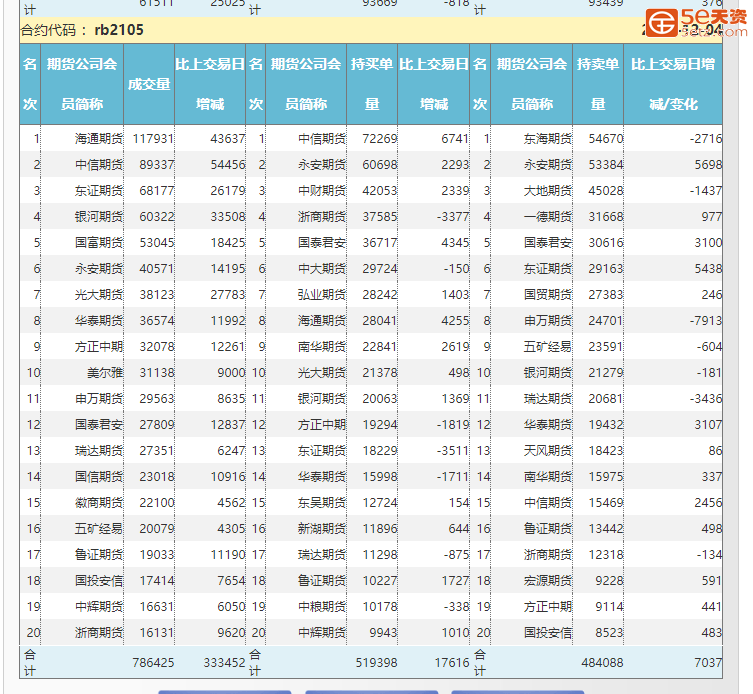Click the 5e天资 logo icon
Viewport: 753px width, 694px height.
(660, 22)
